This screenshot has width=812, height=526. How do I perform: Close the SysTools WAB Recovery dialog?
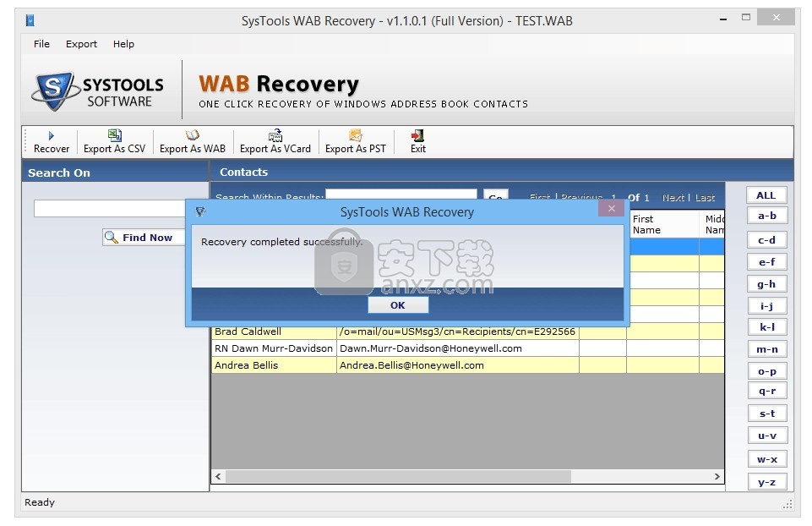(x=612, y=208)
